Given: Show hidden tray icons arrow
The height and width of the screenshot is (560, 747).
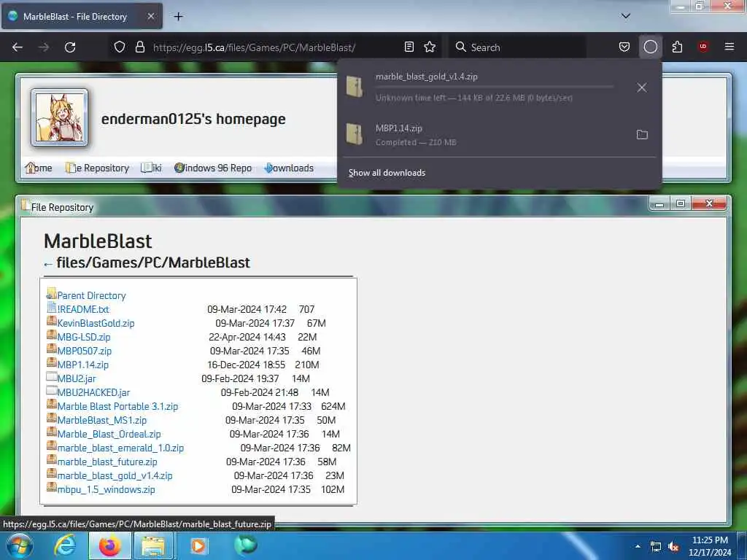Looking at the screenshot, I should 638,546.
